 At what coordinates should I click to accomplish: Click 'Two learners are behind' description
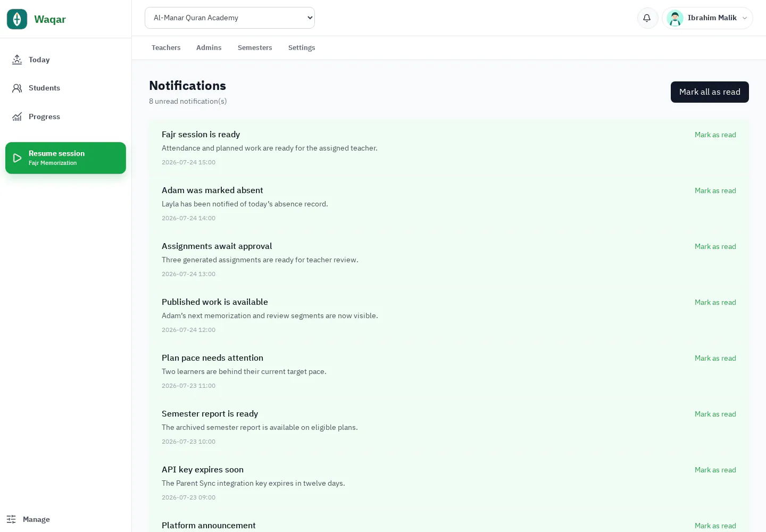pyautogui.click(x=244, y=372)
